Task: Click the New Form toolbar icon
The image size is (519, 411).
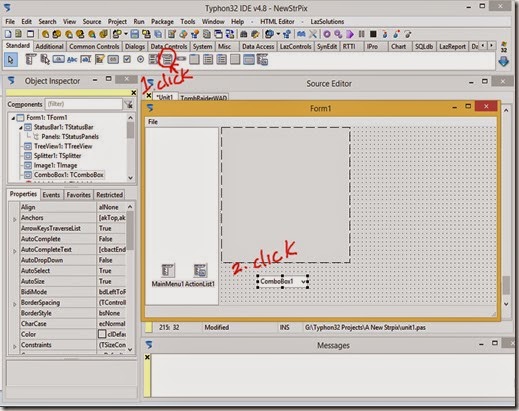Action: [x=30, y=34]
